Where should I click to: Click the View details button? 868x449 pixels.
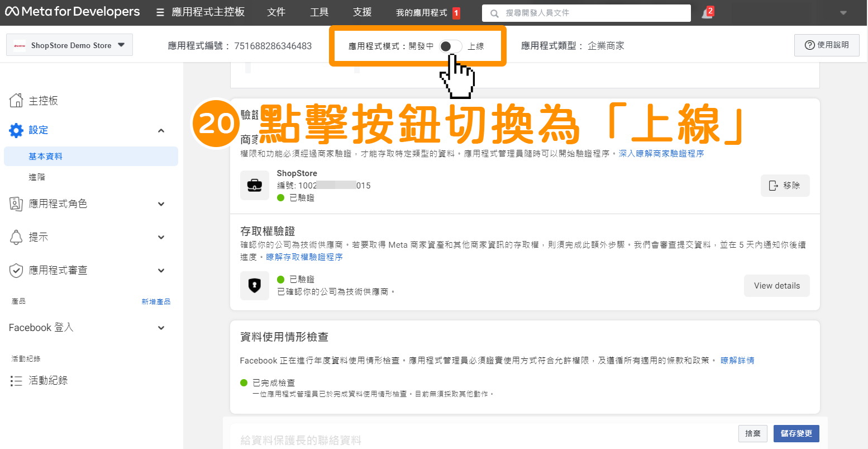coord(776,286)
